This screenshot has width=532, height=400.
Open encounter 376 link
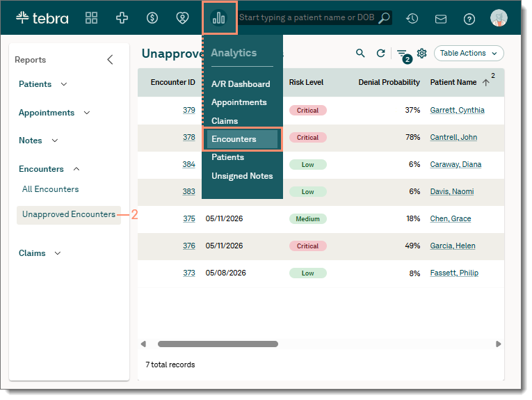[189, 246]
